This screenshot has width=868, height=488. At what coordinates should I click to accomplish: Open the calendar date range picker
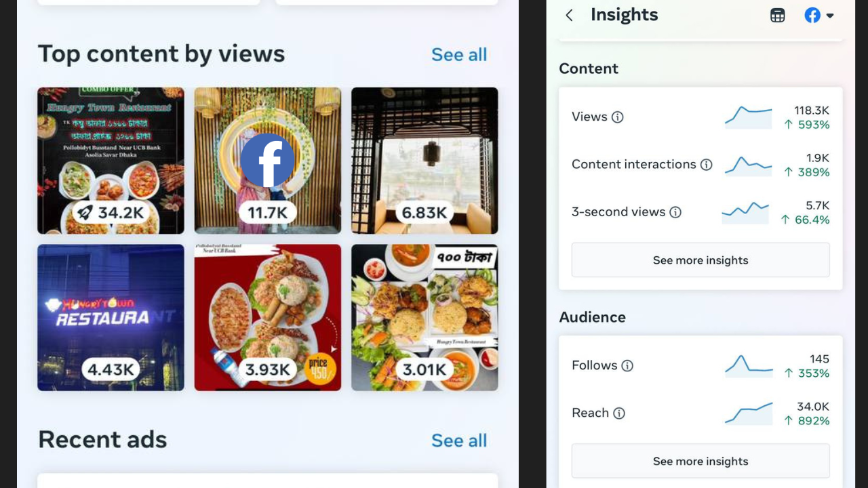pos(777,15)
